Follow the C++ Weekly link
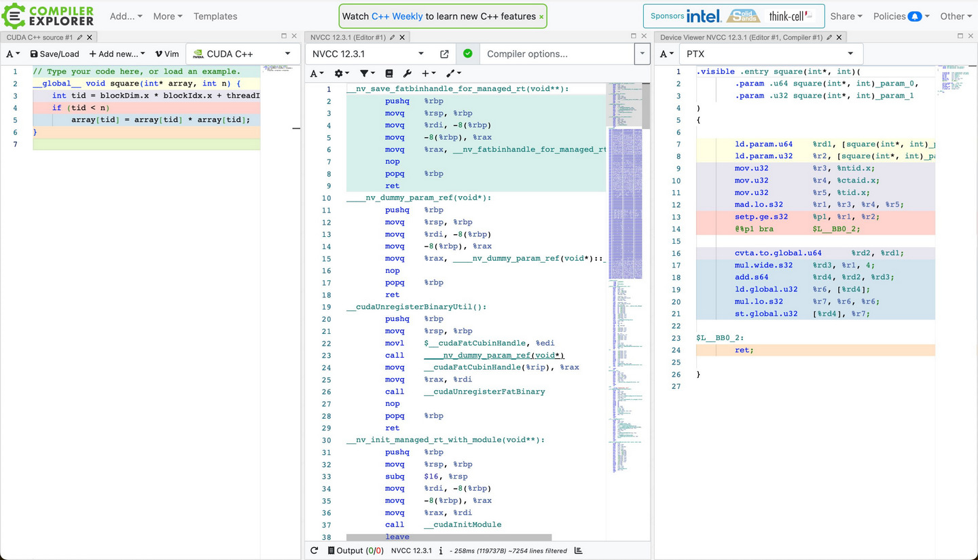Viewport: 978px width, 560px height. [397, 16]
